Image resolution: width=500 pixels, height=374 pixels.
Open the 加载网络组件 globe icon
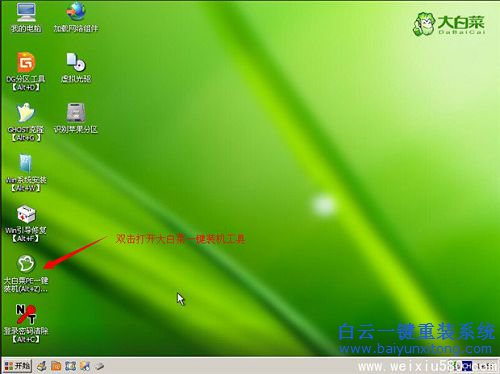click(76, 17)
